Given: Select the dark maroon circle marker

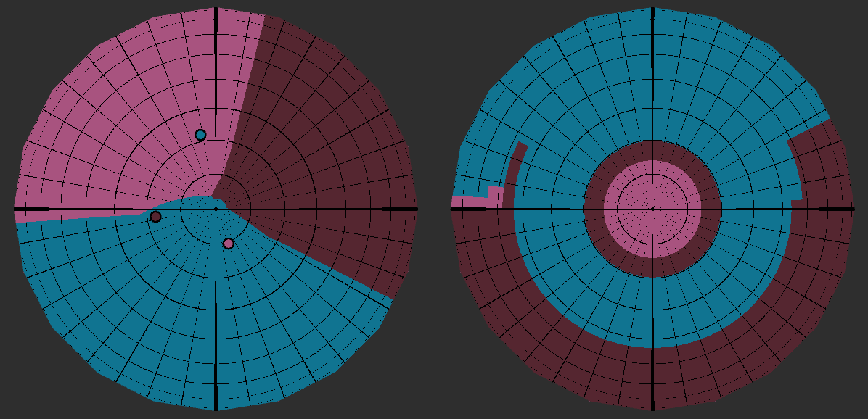Looking at the screenshot, I should 155,217.
